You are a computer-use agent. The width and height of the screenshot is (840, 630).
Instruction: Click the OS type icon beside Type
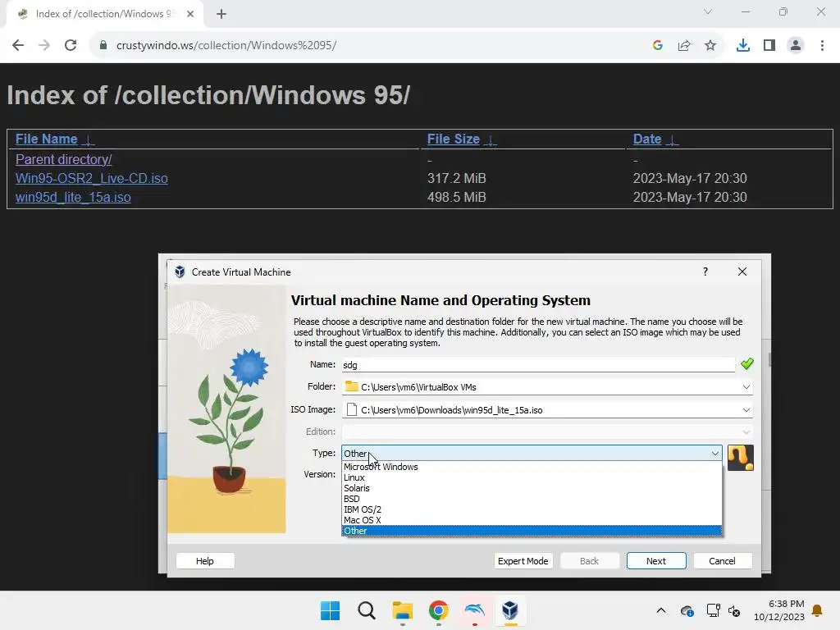point(741,458)
